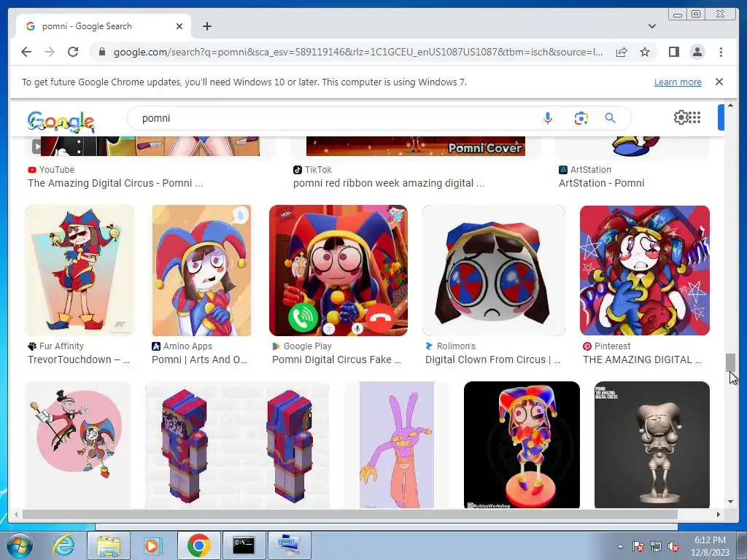This screenshot has width=747, height=560.
Task: Click the vertical scrollbar down arrow
Action: [x=731, y=502]
